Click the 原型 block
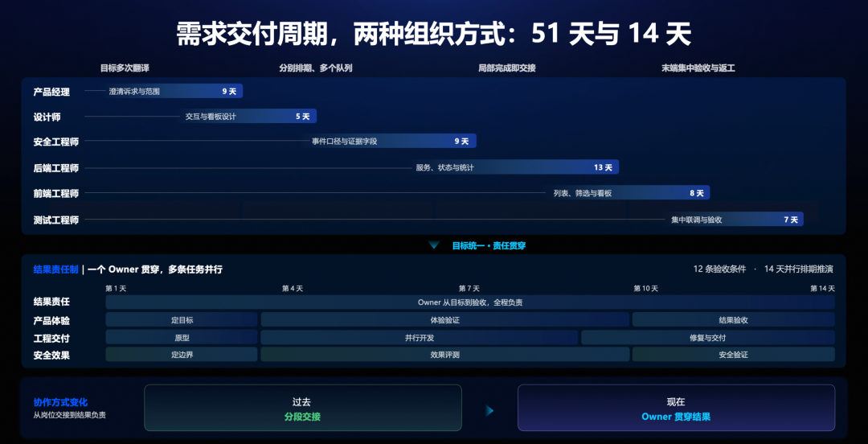Viewport: 868px width, 444px height. [x=182, y=337]
